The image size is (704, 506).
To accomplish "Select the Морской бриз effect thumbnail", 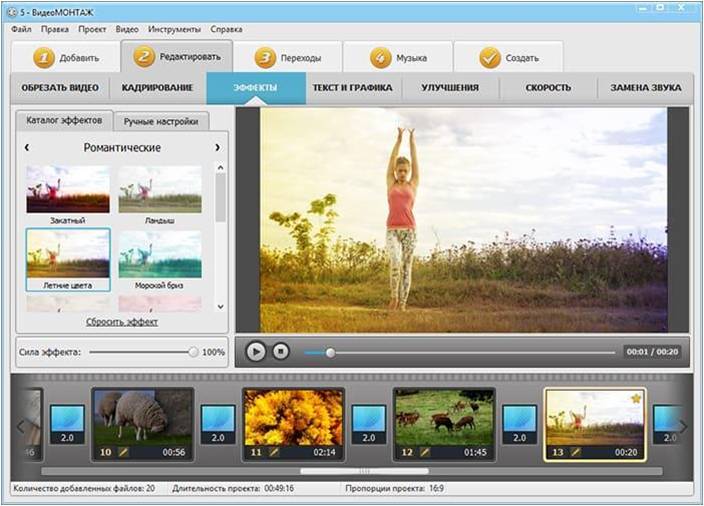I will [x=160, y=256].
